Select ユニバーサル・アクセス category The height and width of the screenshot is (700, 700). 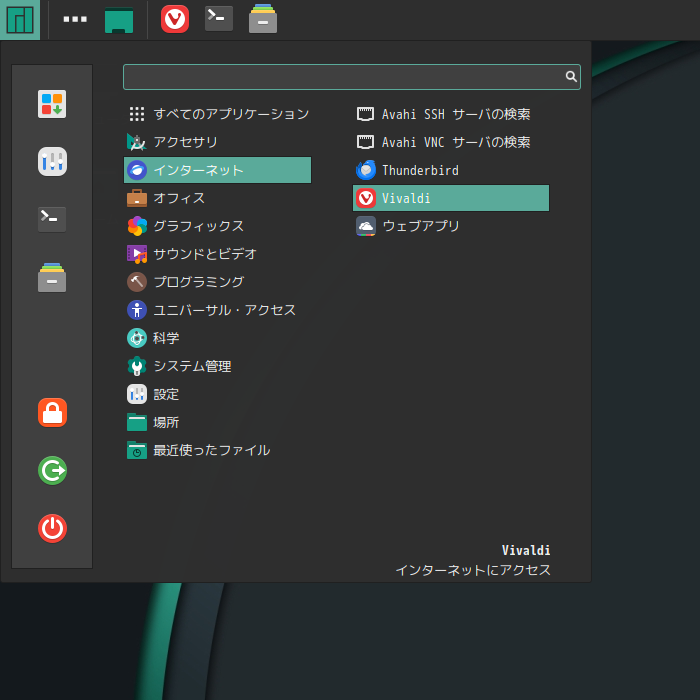[x=217, y=310]
